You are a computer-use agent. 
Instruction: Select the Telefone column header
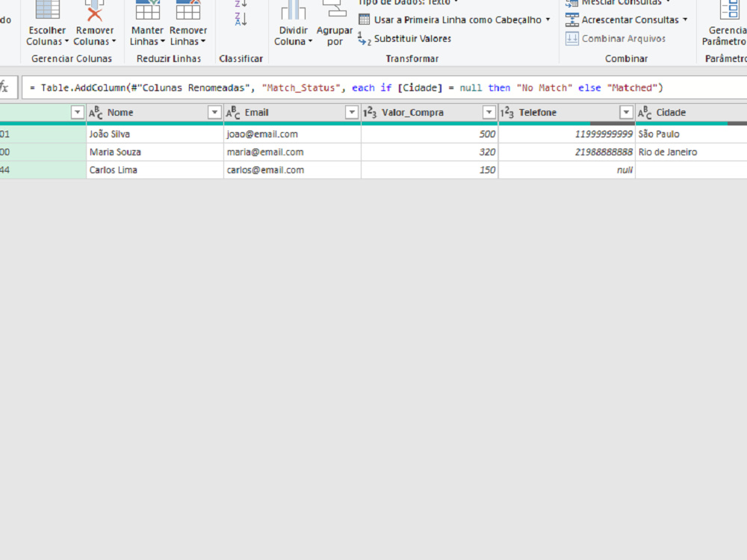(x=566, y=113)
